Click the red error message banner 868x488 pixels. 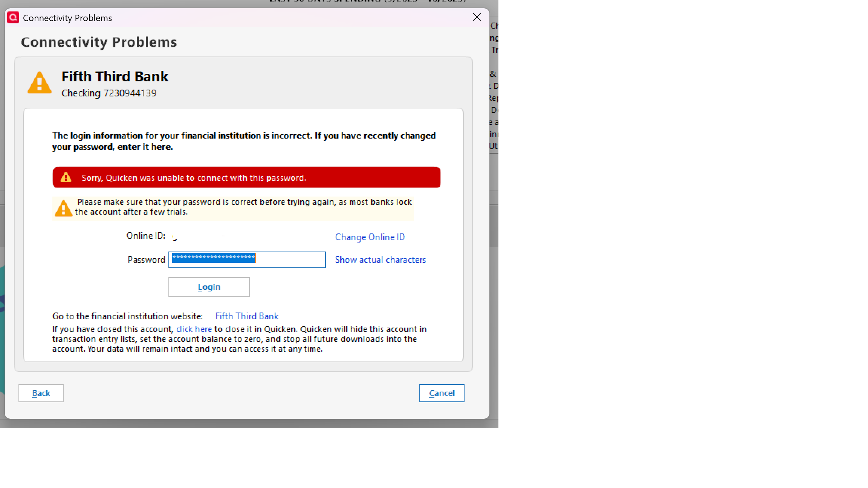click(x=247, y=177)
